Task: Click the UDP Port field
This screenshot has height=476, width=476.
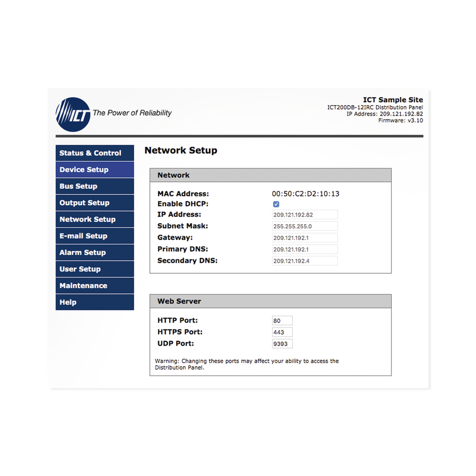Action: click(x=282, y=344)
